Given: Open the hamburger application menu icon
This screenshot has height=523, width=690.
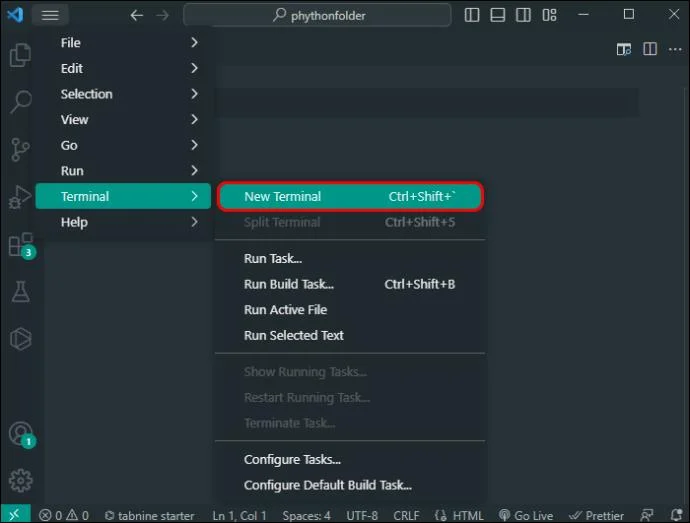Looking at the screenshot, I should tap(50, 15).
